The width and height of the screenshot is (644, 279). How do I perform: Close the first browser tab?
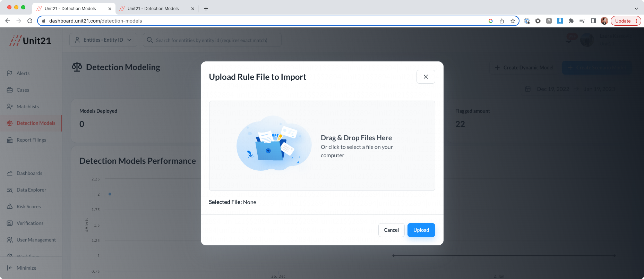pos(110,9)
